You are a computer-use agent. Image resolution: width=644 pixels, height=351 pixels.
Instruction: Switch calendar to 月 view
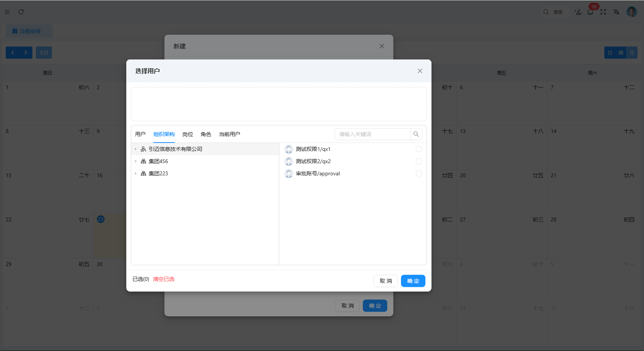[632, 53]
